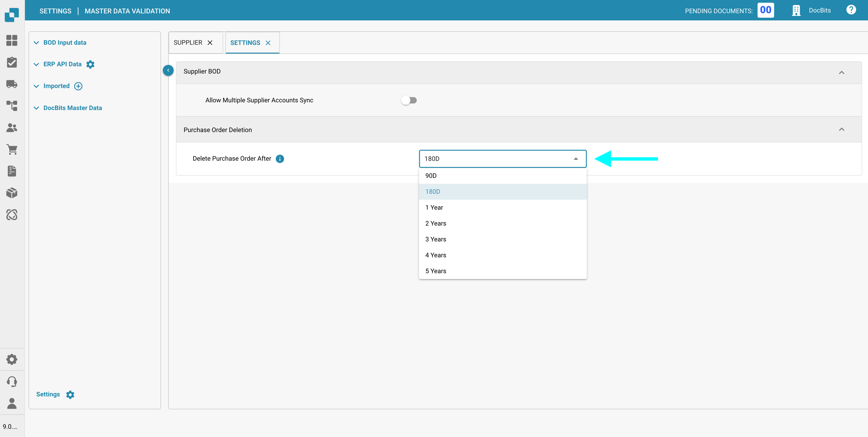The width and height of the screenshot is (868, 437).
Task: Expand the BOD Input data tree item
Action: [37, 43]
